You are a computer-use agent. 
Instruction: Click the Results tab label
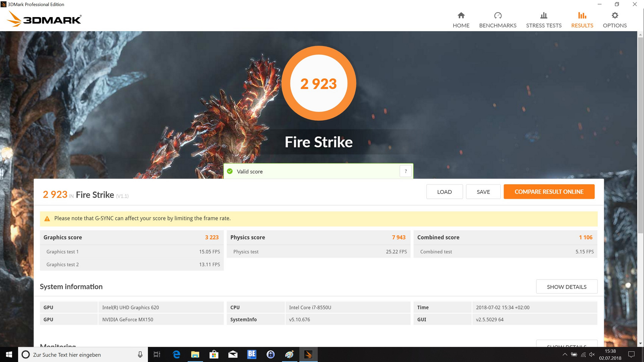coord(582,25)
